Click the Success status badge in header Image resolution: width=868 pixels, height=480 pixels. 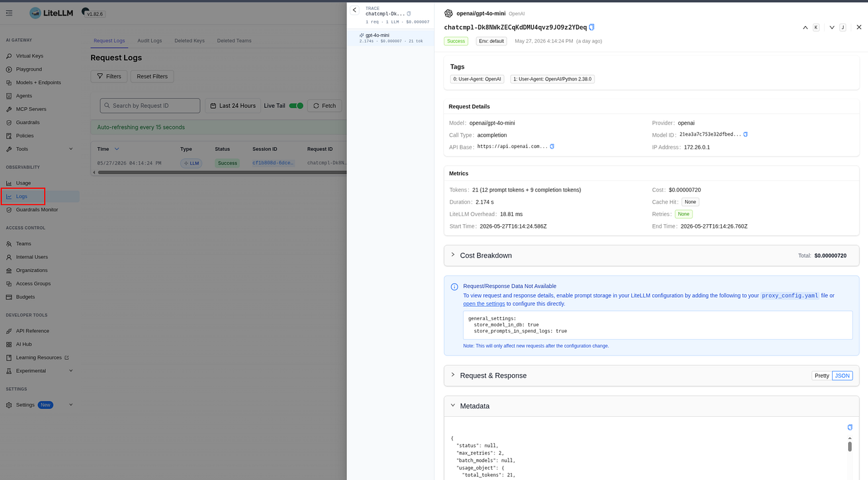pyautogui.click(x=456, y=41)
